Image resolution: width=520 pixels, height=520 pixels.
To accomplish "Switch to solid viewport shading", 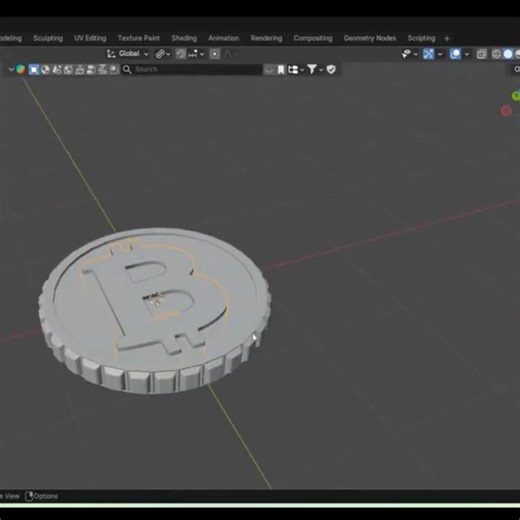I will click(508, 54).
